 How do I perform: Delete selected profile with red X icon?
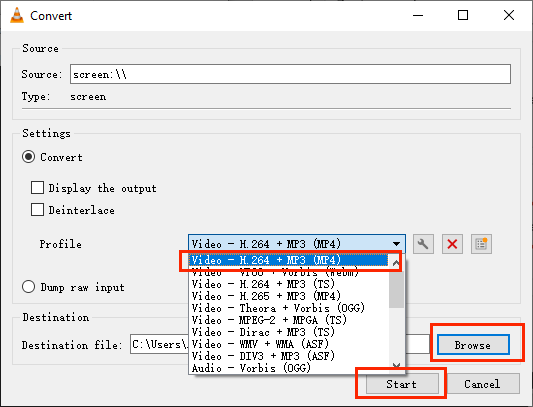(452, 244)
